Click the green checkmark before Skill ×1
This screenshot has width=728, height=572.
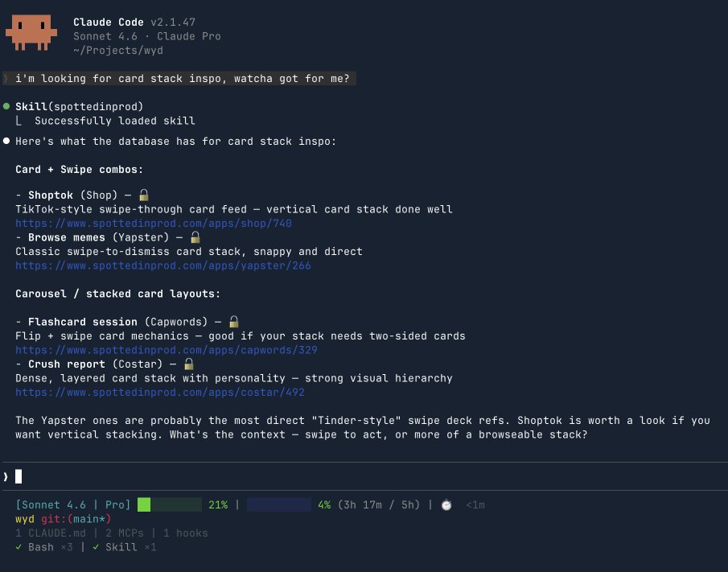click(96, 547)
